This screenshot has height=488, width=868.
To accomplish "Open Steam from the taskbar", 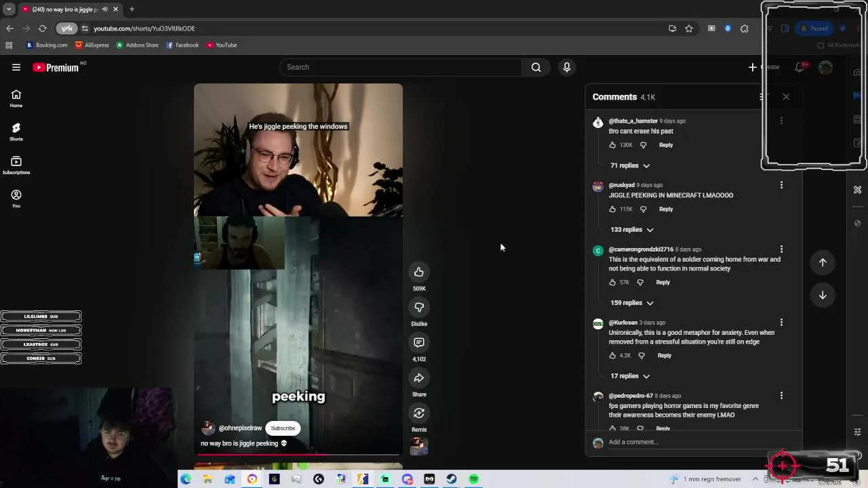I will coord(452,479).
